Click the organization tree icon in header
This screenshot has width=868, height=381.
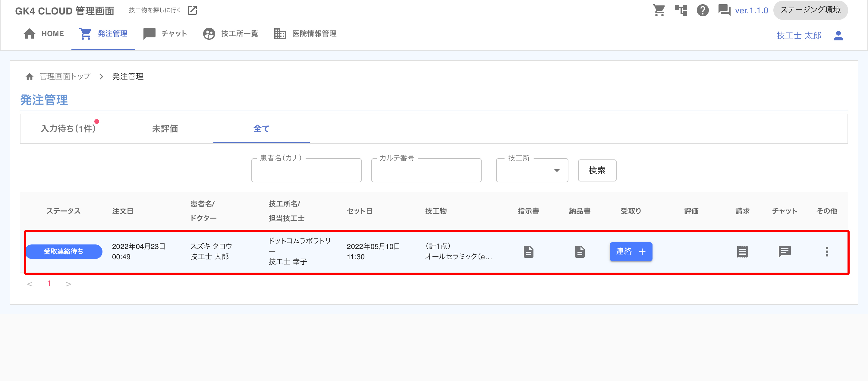(681, 10)
